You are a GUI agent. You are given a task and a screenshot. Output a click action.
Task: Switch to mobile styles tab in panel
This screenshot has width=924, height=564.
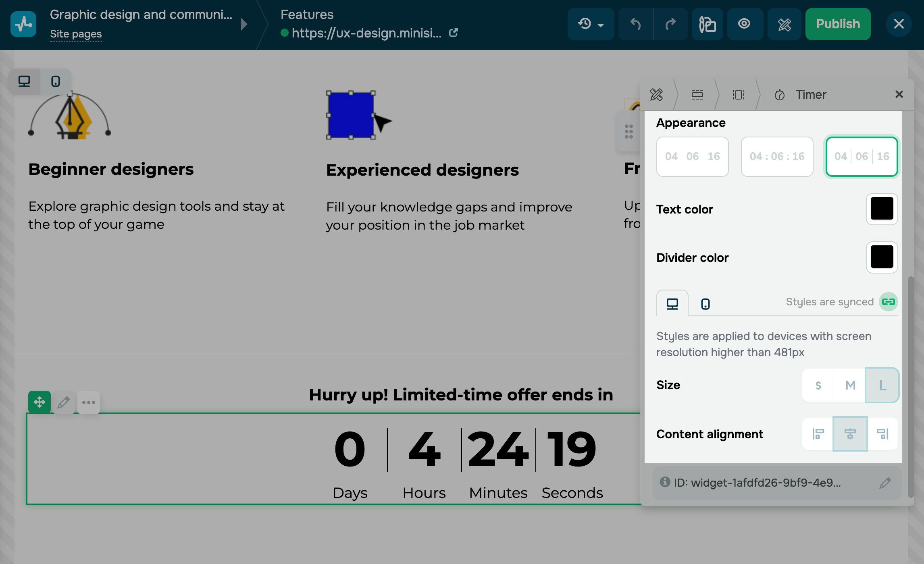(x=705, y=304)
